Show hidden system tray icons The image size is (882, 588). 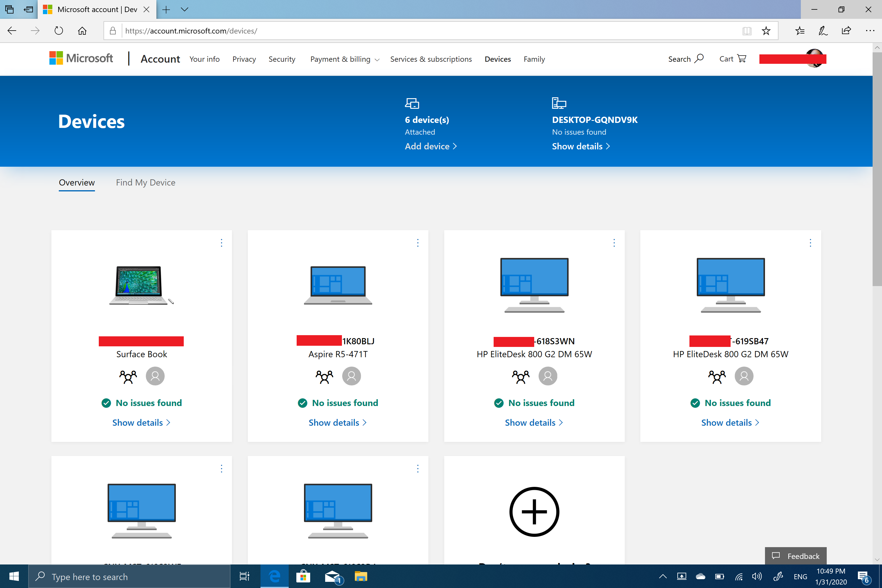[663, 576]
